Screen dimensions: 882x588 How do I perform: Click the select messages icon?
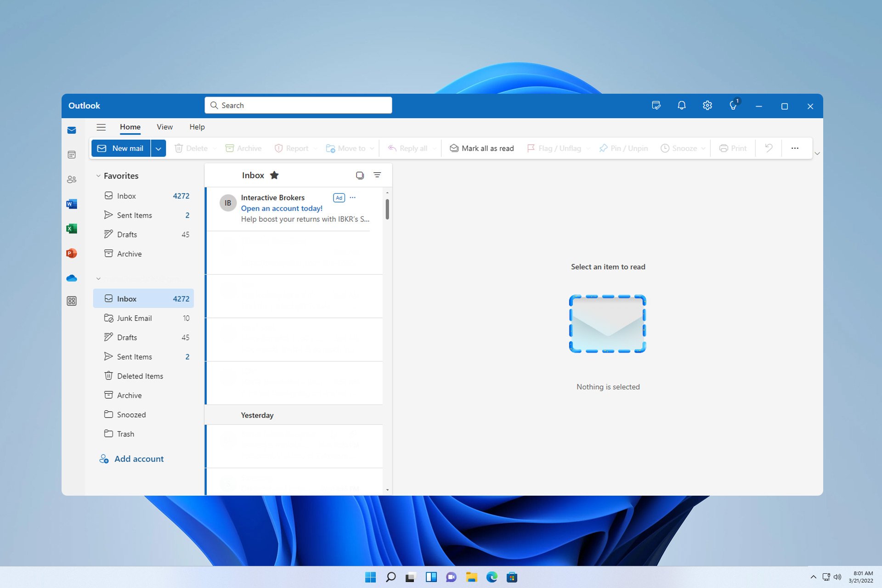click(360, 175)
